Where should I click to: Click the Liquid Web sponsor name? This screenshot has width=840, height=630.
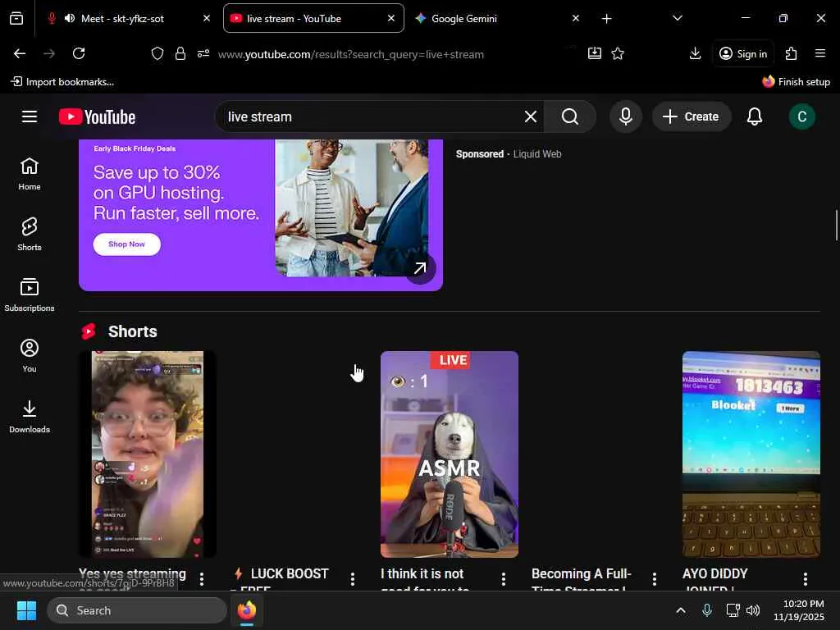click(537, 153)
